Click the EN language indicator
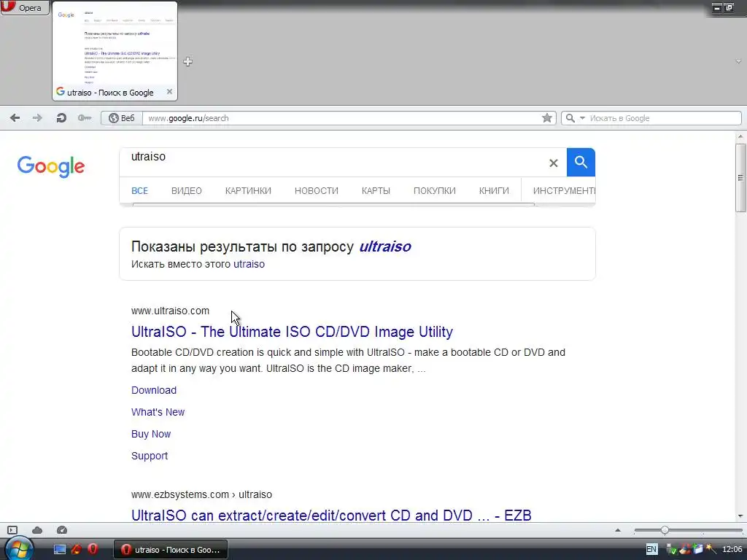The width and height of the screenshot is (747, 560). [651, 550]
